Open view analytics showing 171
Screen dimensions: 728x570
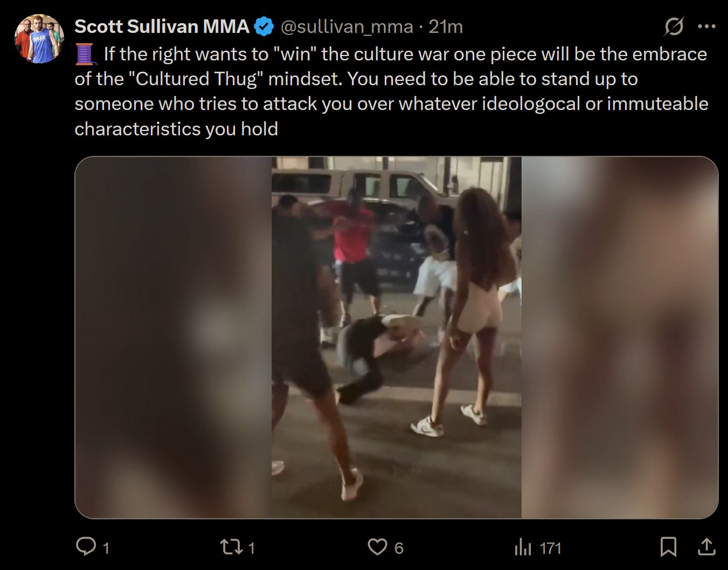550,548
